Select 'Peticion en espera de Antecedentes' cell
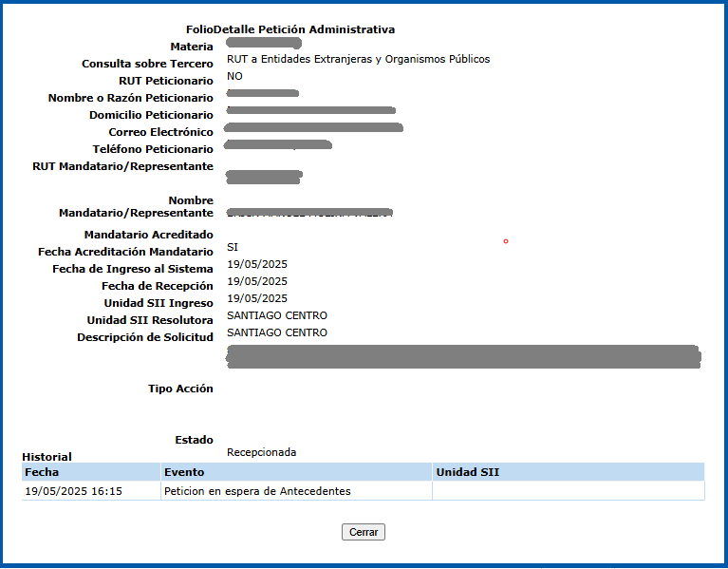Image resolution: width=728 pixels, height=569 pixels. click(x=296, y=491)
